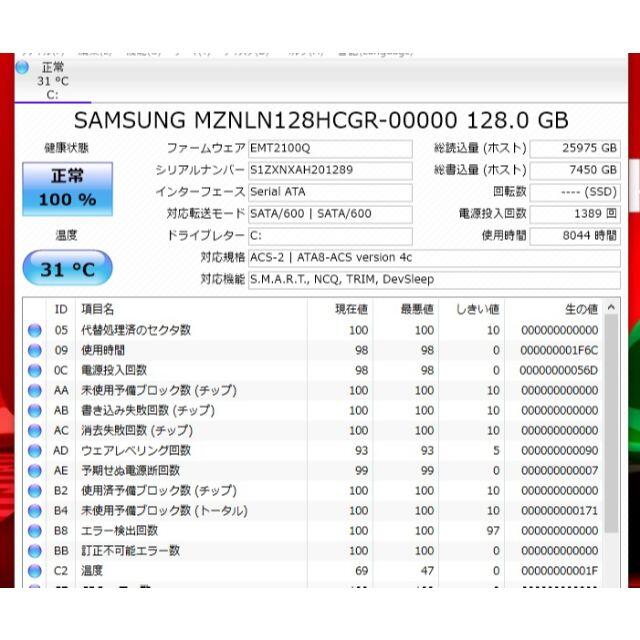Select the 電源投入回数 row in SMART list
The image size is (640, 640).
[x=313, y=370]
